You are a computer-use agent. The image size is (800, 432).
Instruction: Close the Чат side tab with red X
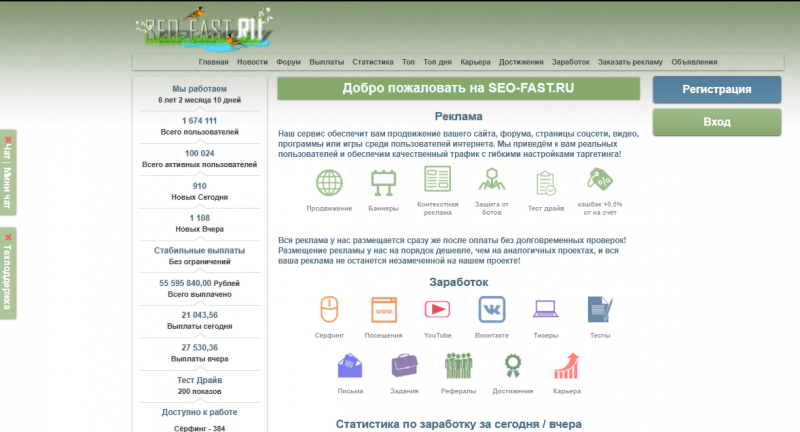pyautogui.click(x=8, y=139)
